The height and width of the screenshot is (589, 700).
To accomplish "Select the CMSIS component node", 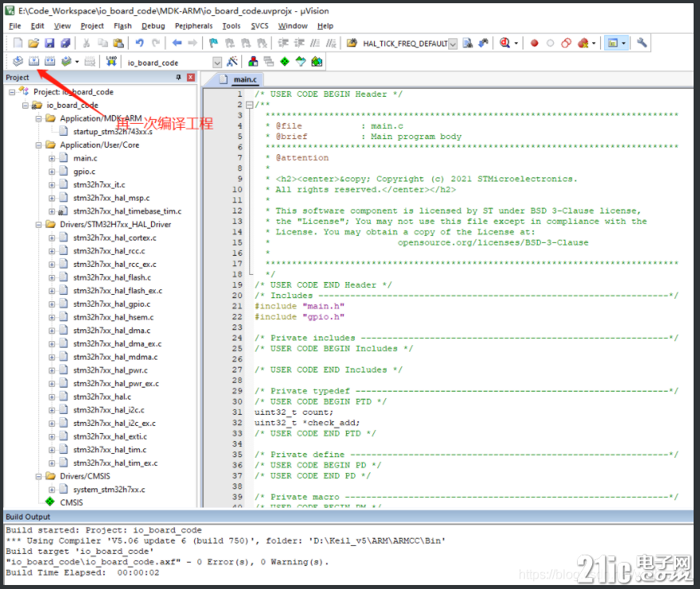I will (x=71, y=503).
